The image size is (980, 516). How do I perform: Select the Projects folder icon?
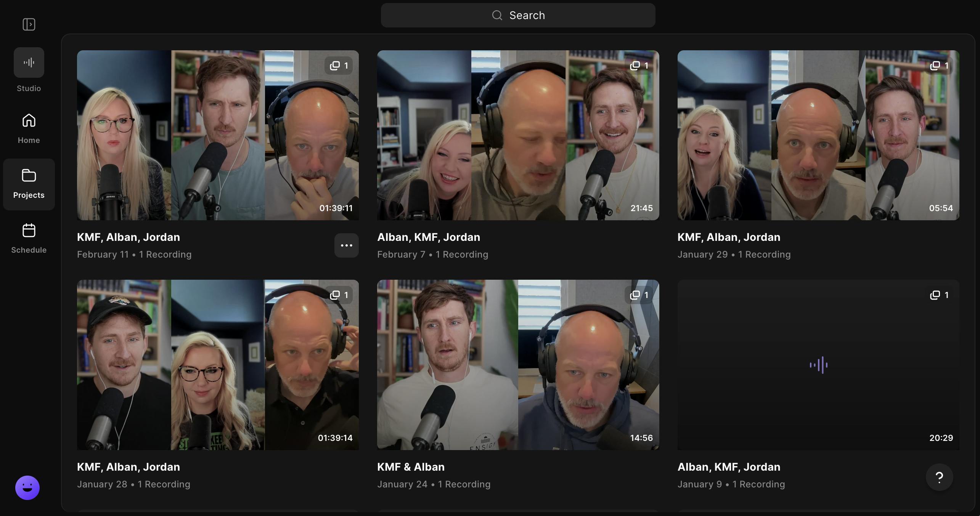29,176
